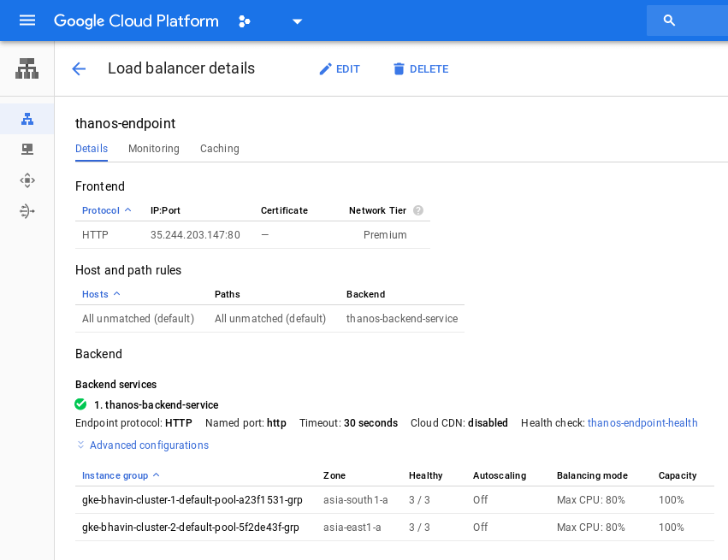Screen dimensions: 728x560
Task: Open the thanos-endpoint-health health check link
Action: pos(642,422)
